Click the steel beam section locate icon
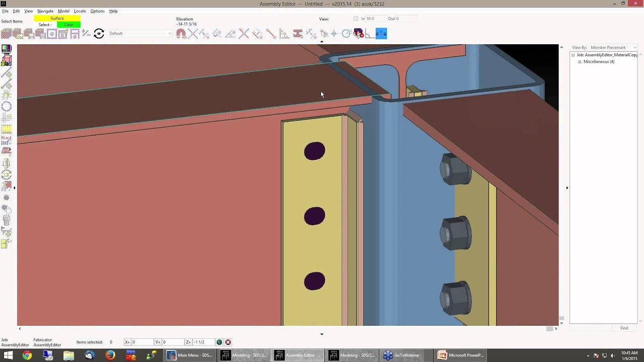This screenshot has width=644, height=362. click(x=298, y=34)
